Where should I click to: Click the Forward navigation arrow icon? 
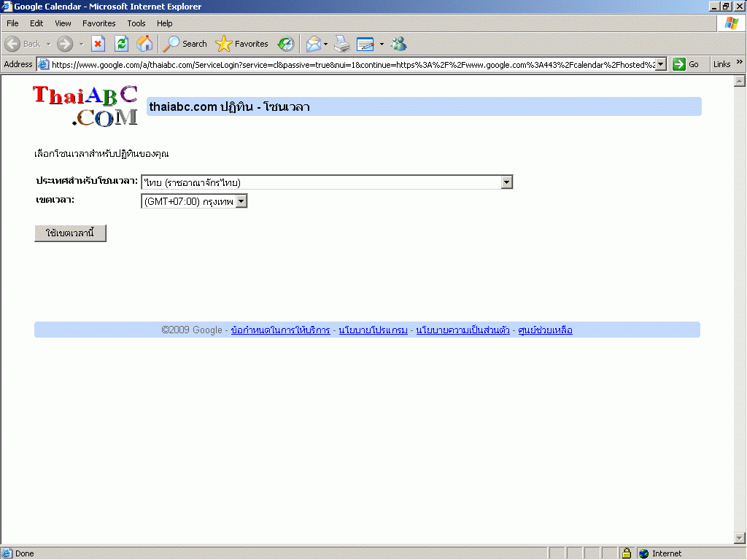pyautogui.click(x=65, y=44)
